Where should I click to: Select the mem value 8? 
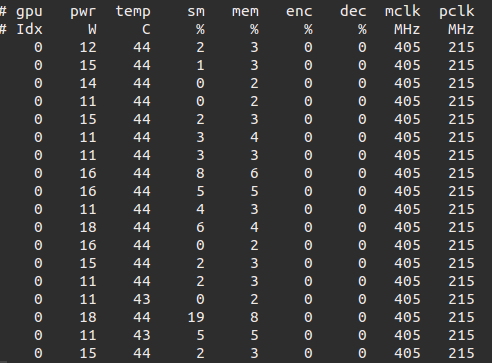tap(254, 317)
